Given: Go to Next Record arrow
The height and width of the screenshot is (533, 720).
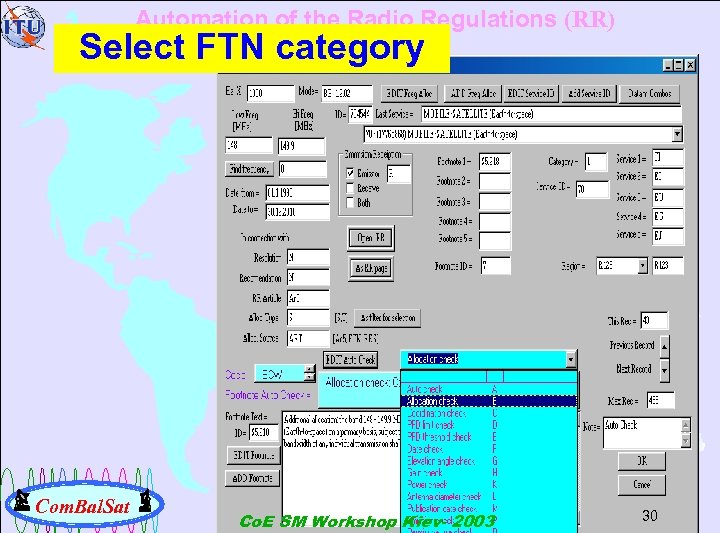Looking at the screenshot, I should [x=664, y=370].
